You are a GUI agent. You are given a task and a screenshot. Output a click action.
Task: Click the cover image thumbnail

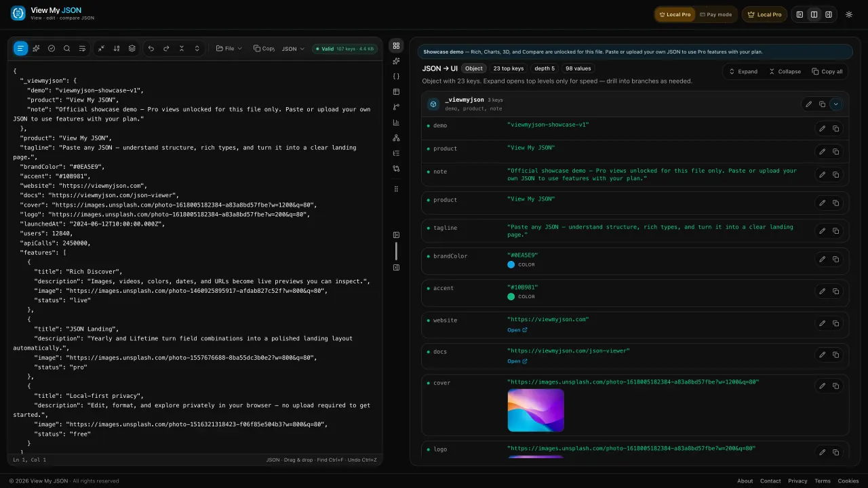point(536,410)
